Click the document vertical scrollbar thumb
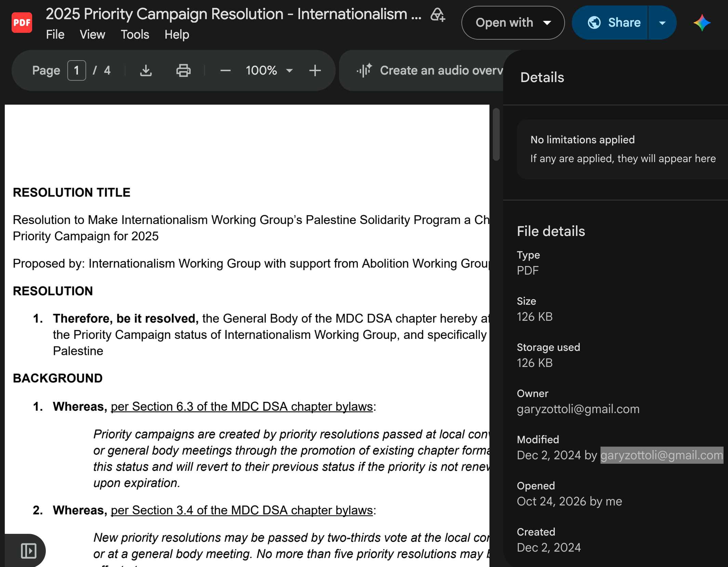Viewport: 728px width, 567px height. point(496,134)
